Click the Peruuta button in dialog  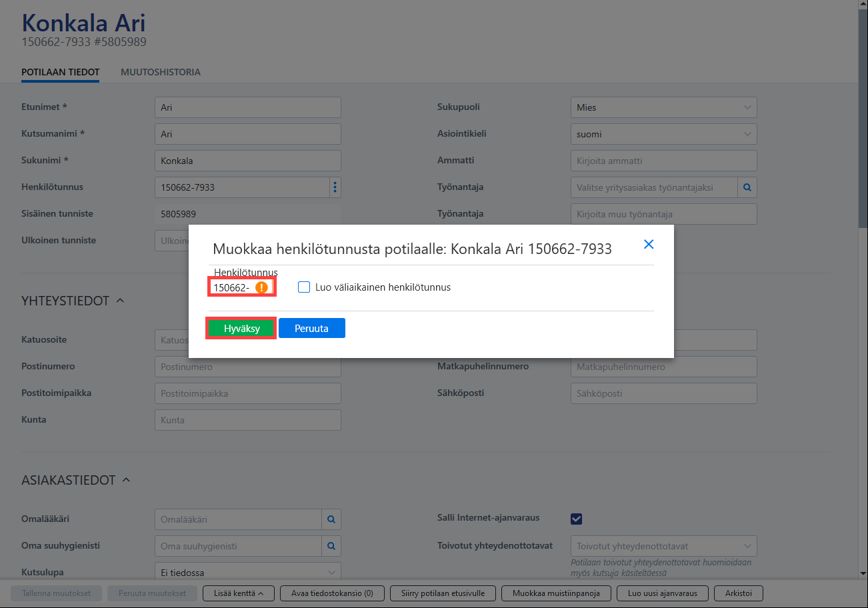pos(312,328)
